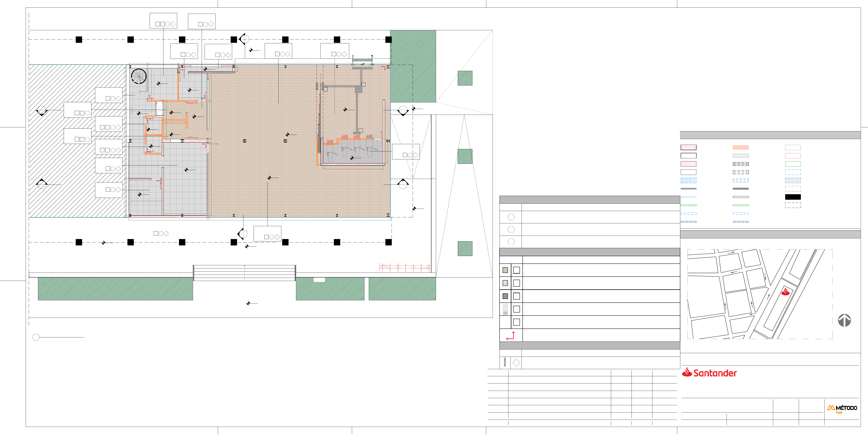Check the box beside the beige wood floor swatch
The width and height of the screenshot is (868, 434).
coord(516,270)
